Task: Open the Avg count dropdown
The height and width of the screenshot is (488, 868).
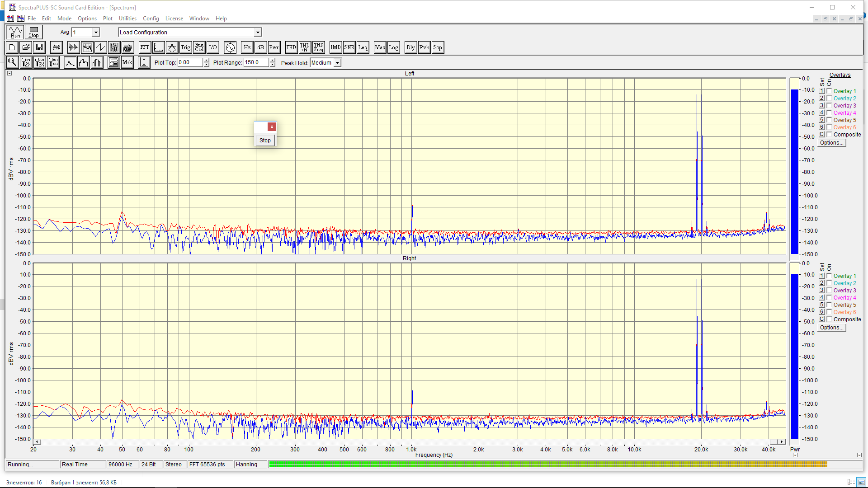Action: (96, 33)
